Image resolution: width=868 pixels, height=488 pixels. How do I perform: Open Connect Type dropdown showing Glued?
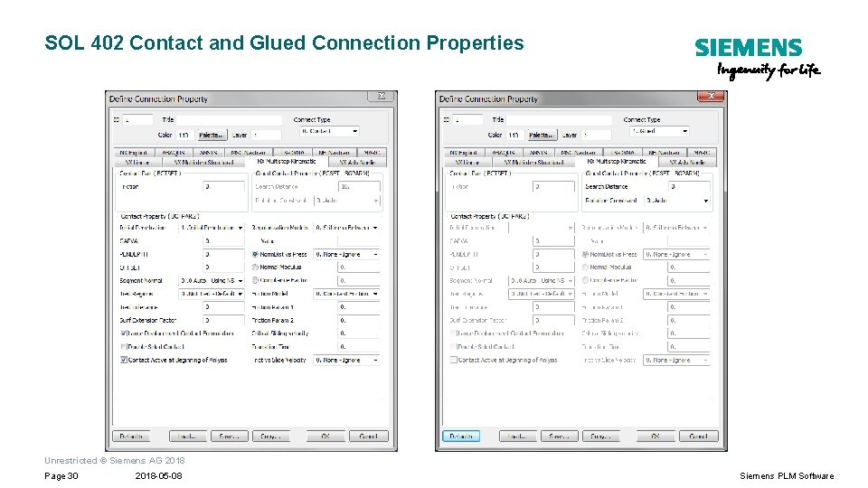(659, 131)
